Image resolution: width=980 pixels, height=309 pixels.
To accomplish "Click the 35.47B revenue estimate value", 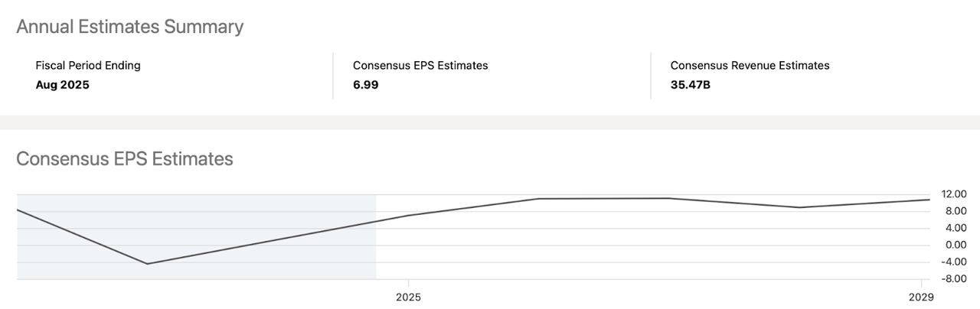I will click(690, 85).
